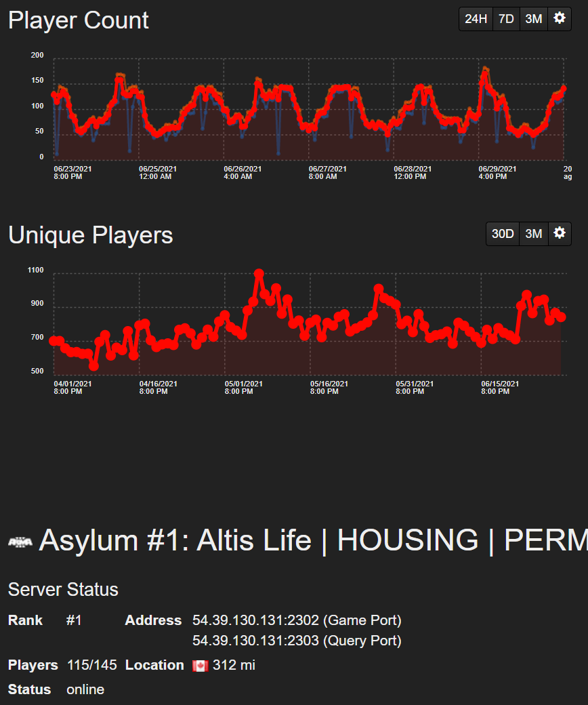Click the 06/25/2021 12:00 AM axis label
Viewport: 588px width, 705px height.
click(158, 173)
